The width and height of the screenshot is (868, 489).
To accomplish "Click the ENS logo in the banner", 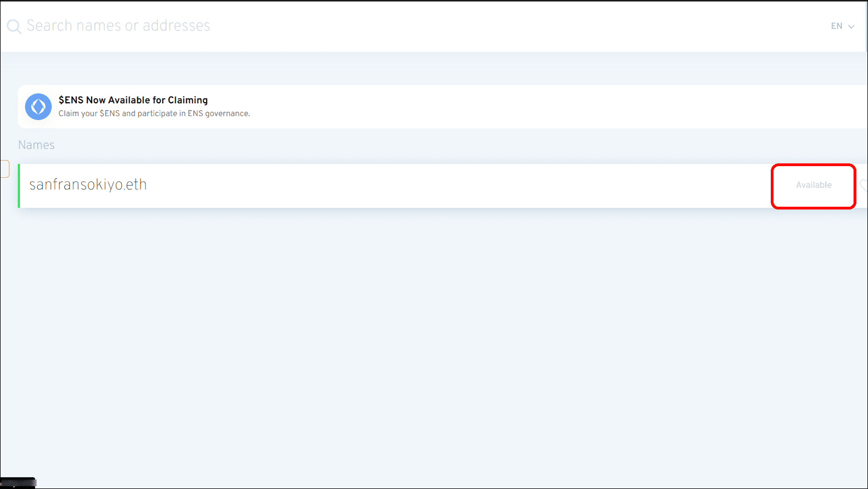I will [38, 107].
